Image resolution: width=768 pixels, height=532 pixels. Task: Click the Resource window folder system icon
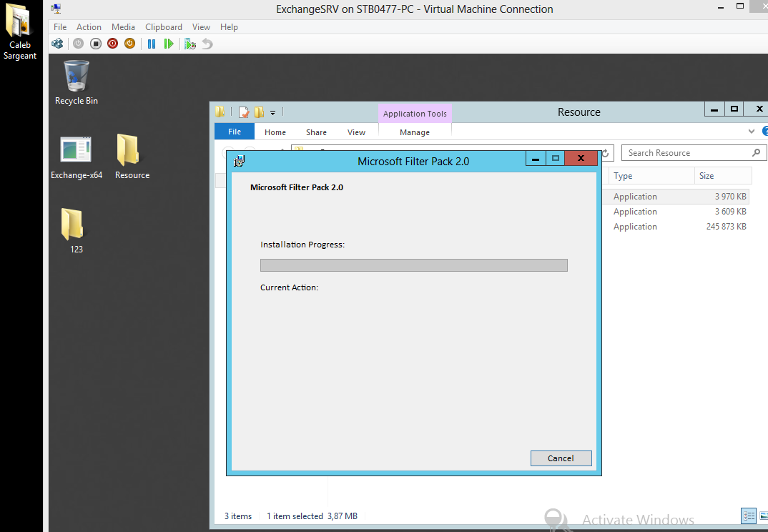[220, 112]
